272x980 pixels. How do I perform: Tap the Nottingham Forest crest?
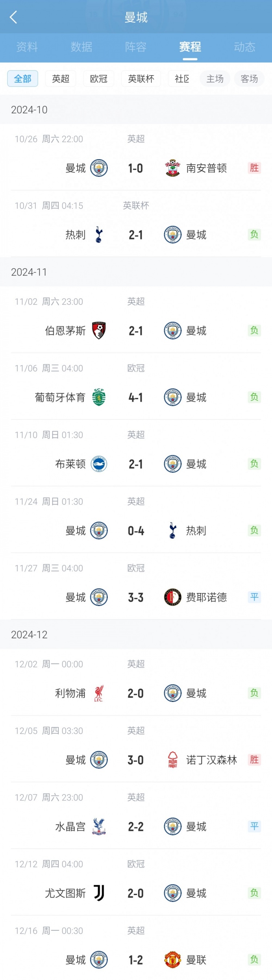(173, 760)
